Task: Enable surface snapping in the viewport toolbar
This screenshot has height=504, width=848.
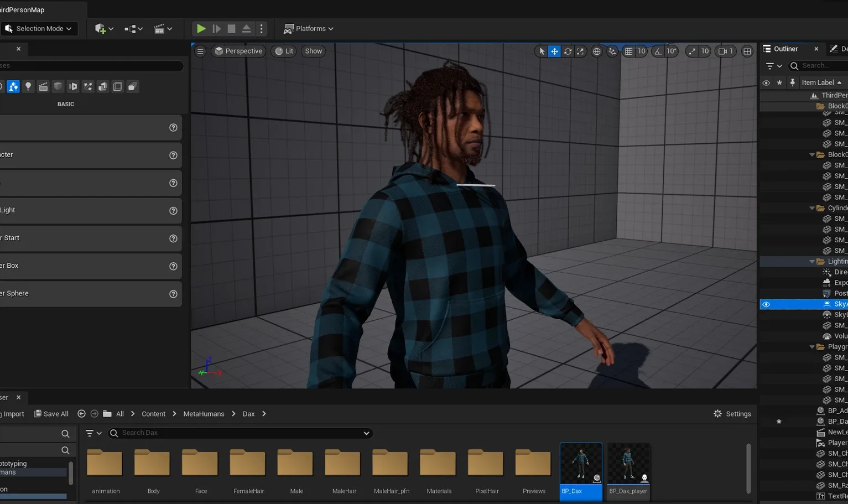Action: pyautogui.click(x=611, y=51)
